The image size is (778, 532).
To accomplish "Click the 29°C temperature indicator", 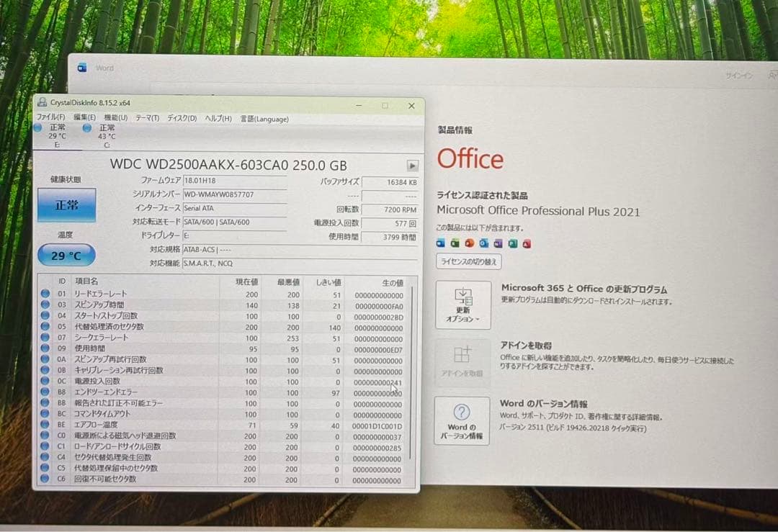I will point(66,255).
